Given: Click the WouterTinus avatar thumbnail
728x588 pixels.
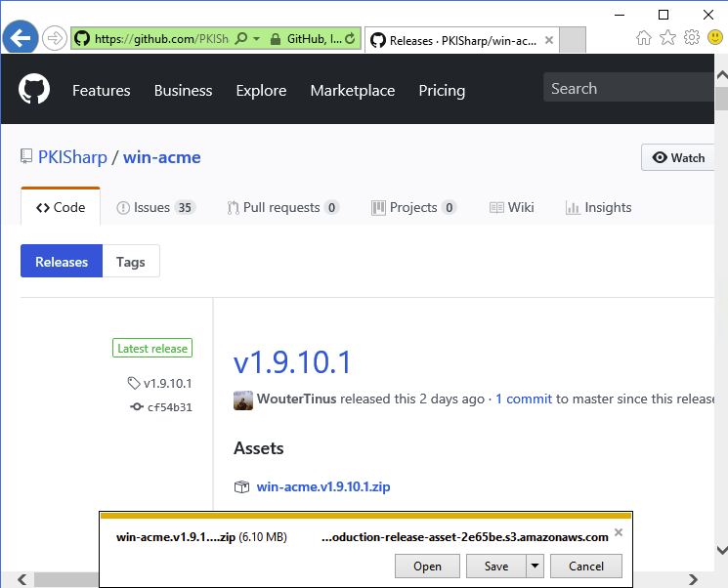Looking at the screenshot, I should tap(243, 400).
